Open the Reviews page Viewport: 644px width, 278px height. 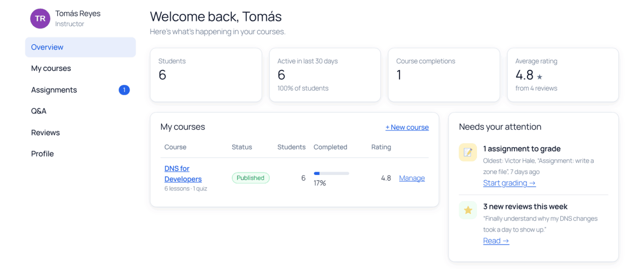click(x=80, y=132)
